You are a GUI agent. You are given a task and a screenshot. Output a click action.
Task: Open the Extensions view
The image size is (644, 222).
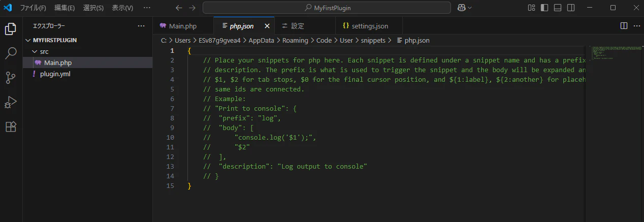[11, 126]
